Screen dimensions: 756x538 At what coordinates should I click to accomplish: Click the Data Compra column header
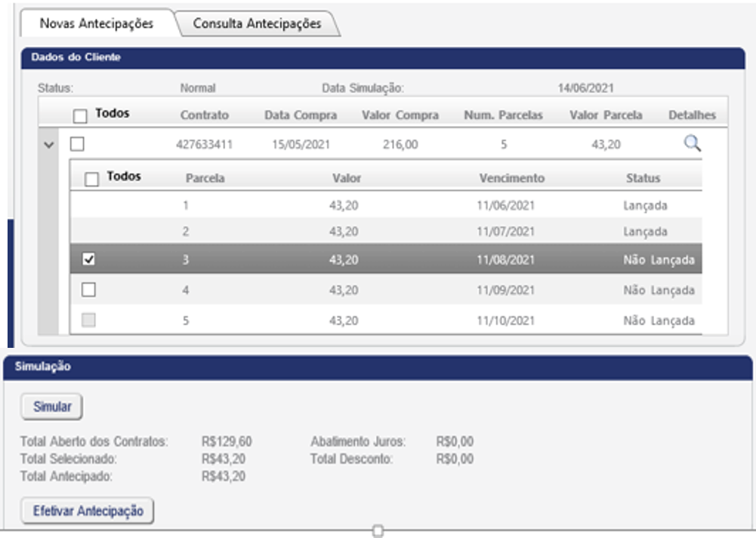point(301,115)
